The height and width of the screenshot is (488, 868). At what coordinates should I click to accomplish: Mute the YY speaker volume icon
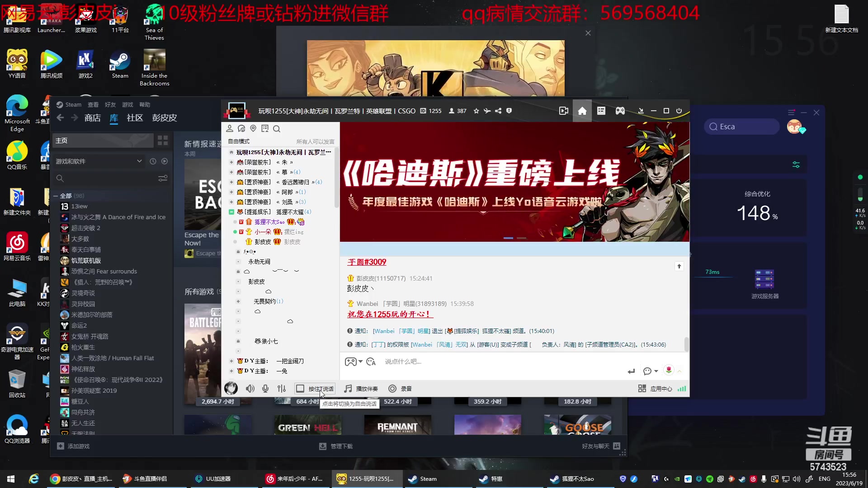pos(250,389)
